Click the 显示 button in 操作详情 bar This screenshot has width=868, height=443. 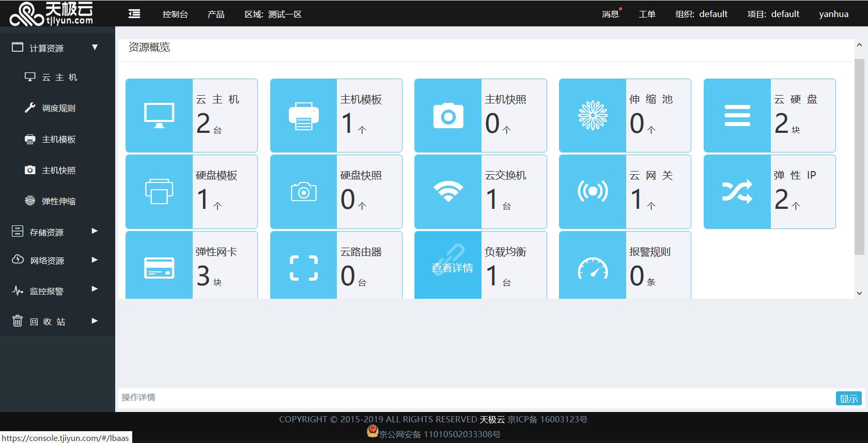pyautogui.click(x=848, y=398)
